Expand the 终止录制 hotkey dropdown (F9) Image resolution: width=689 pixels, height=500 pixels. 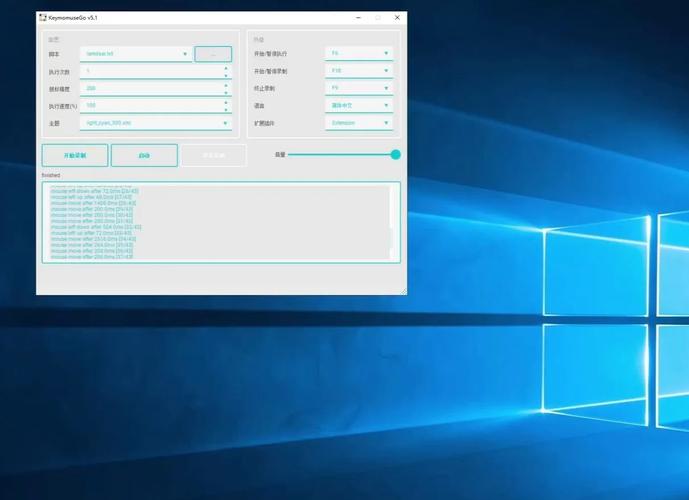point(386,89)
